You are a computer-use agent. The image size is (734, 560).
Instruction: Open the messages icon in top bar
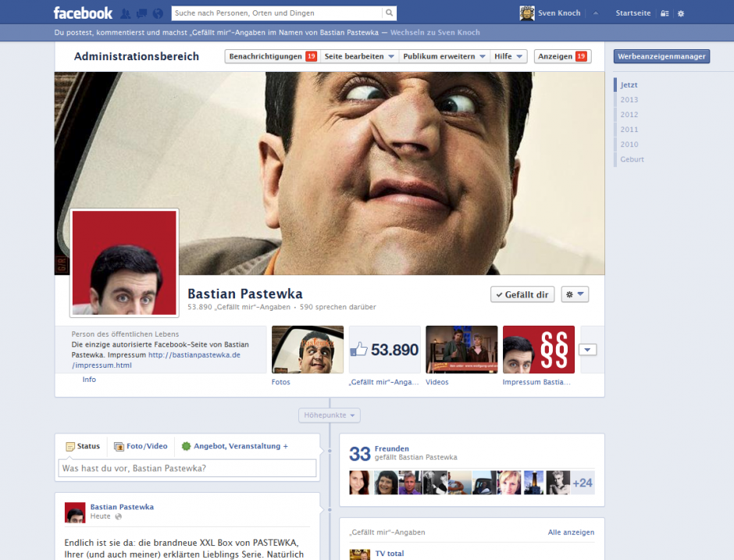tap(141, 13)
